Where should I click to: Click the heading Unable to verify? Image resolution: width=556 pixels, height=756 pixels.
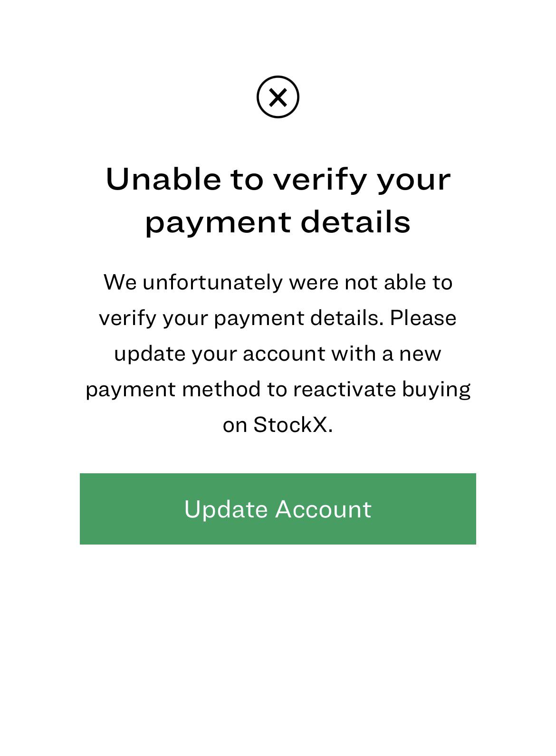point(278,180)
